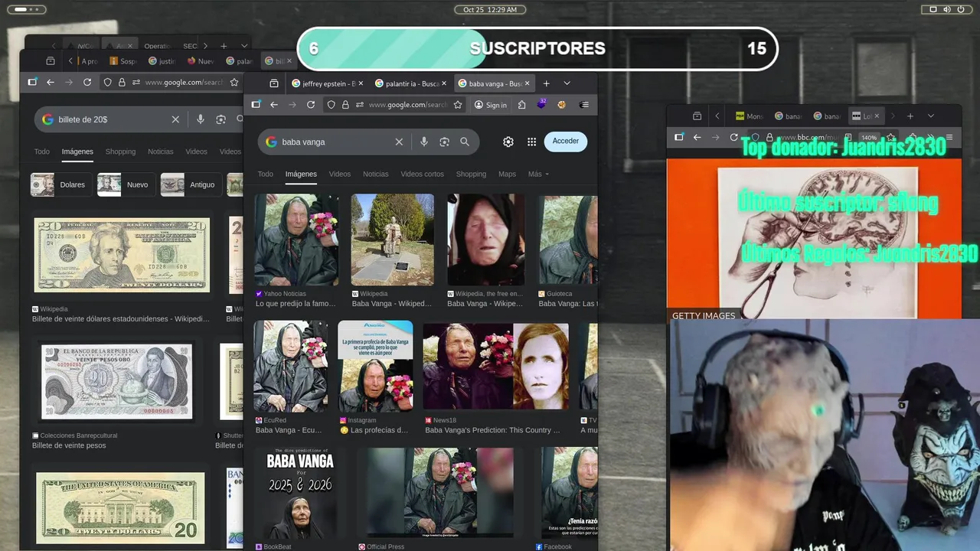Screen dimensions: 980x551
Task: Open new tab in baba vanga window
Action: [546, 83]
